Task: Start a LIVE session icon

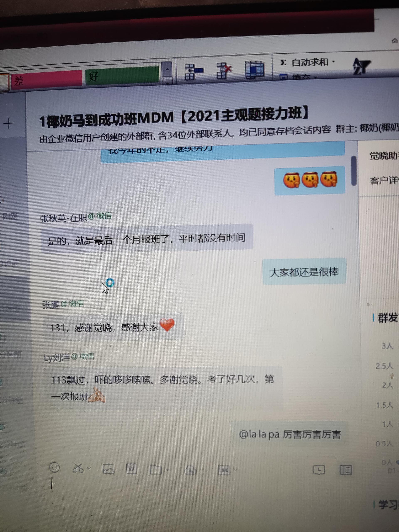Action: (x=224, y=470)
